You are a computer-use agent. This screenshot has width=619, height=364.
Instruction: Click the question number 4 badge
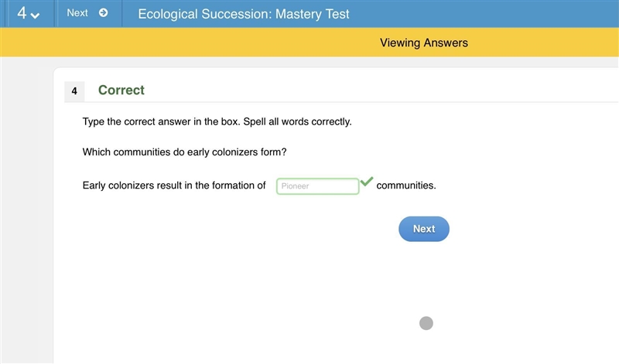(x=74, y=91)
